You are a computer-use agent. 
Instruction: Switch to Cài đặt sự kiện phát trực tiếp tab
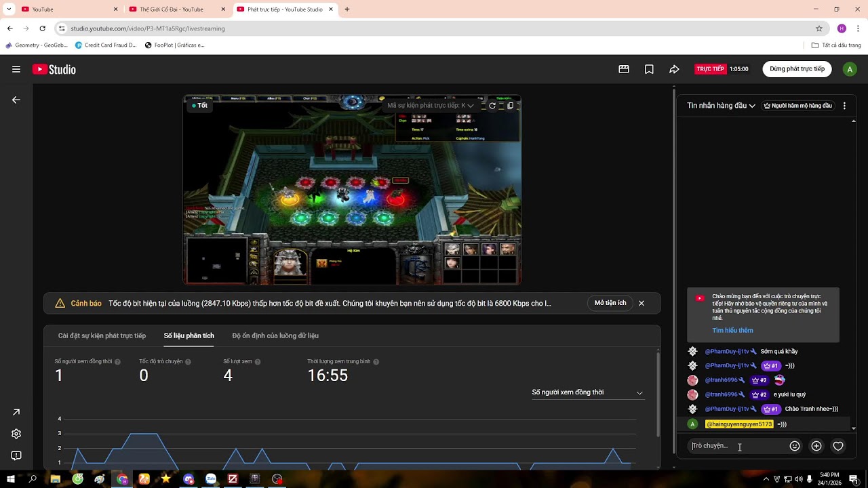pos(102,335)
